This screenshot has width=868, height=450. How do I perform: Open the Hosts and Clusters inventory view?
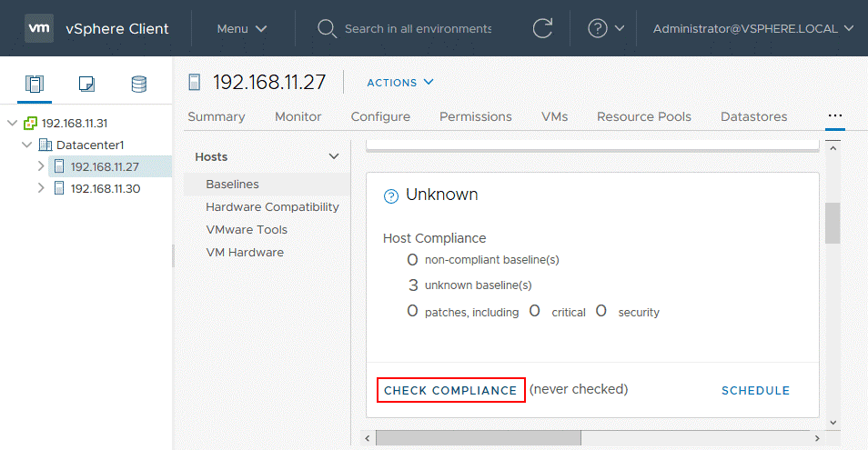click(35, 85)
